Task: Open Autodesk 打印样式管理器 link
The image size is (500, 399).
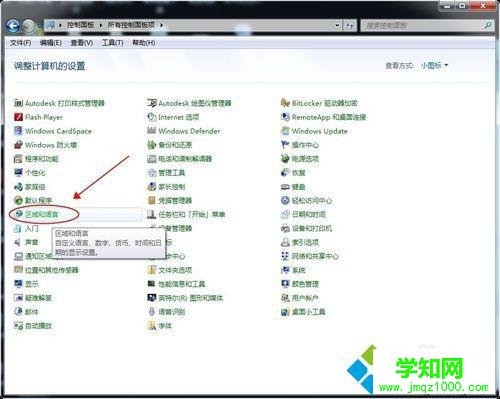Action: [65, 103]
